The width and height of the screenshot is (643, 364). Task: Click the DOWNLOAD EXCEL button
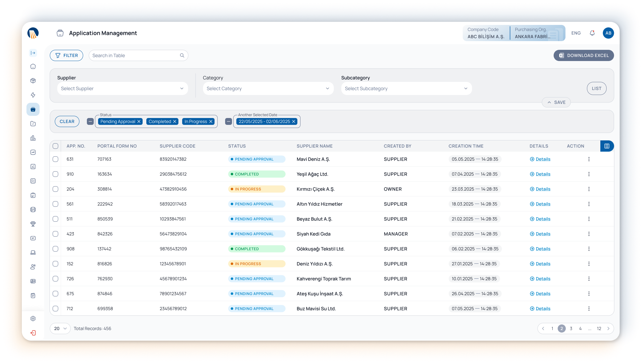pos(584,55)
